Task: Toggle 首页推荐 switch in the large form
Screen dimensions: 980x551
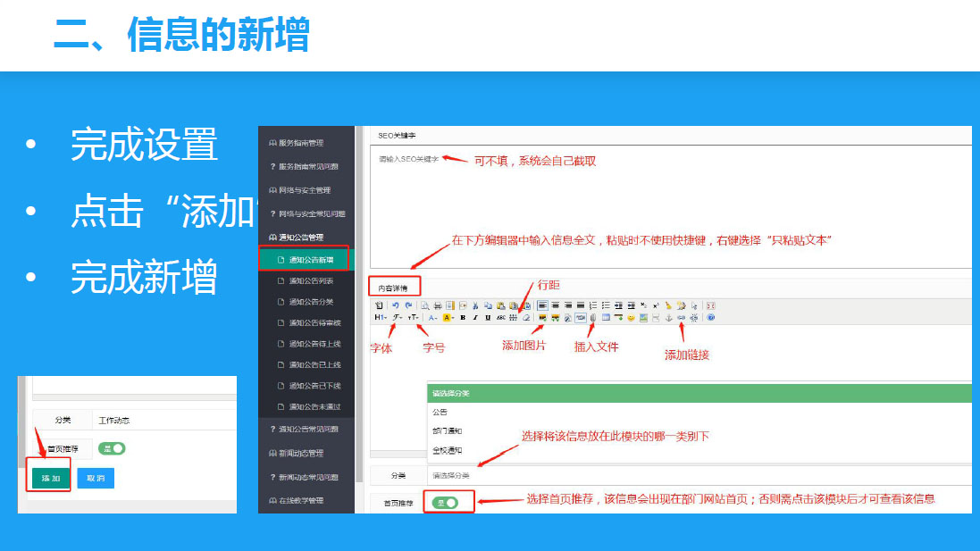Action: (x=444, y=503)
